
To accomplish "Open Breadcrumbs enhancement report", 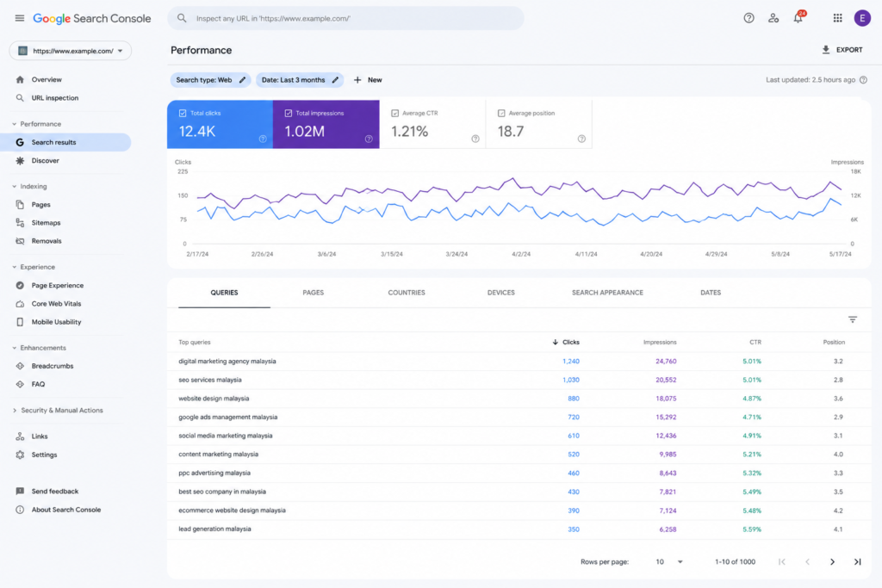I will click(53, 366).
